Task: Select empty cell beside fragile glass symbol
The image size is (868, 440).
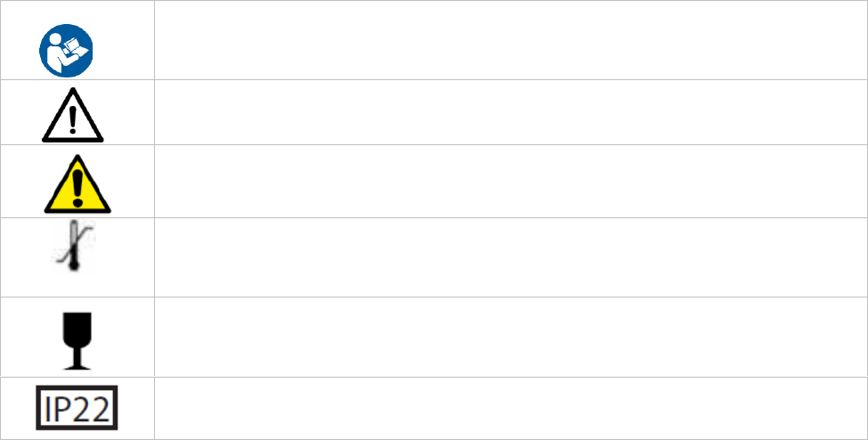Action: [510, 338]
